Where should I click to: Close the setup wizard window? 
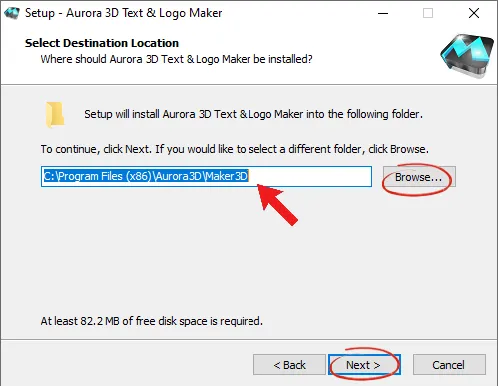point(474,13)
